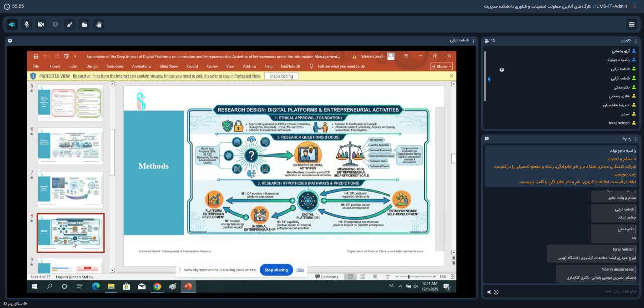
Task: Open the hamburger menu at top right
Action: (632, 24)
